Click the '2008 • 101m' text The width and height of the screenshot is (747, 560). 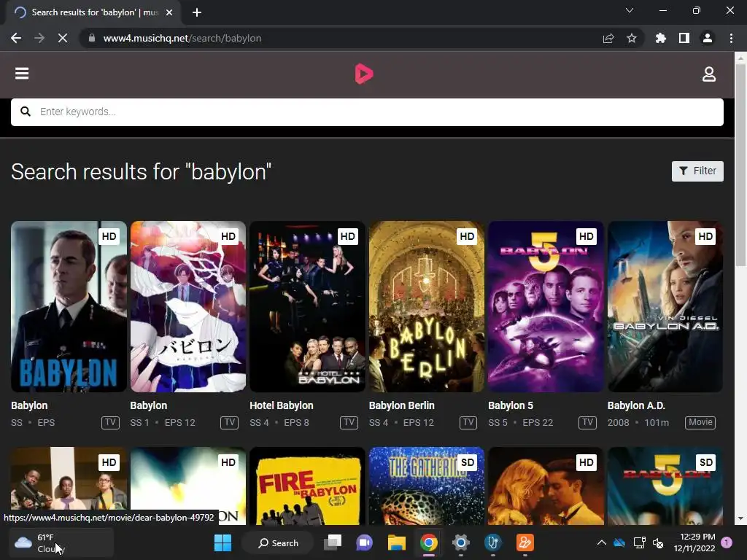638,423
